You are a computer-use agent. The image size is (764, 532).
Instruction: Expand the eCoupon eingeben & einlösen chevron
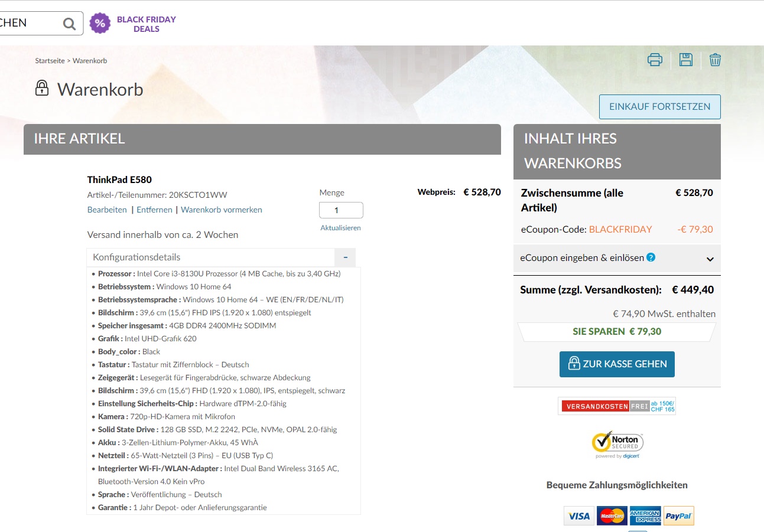(x=710, y=259)
